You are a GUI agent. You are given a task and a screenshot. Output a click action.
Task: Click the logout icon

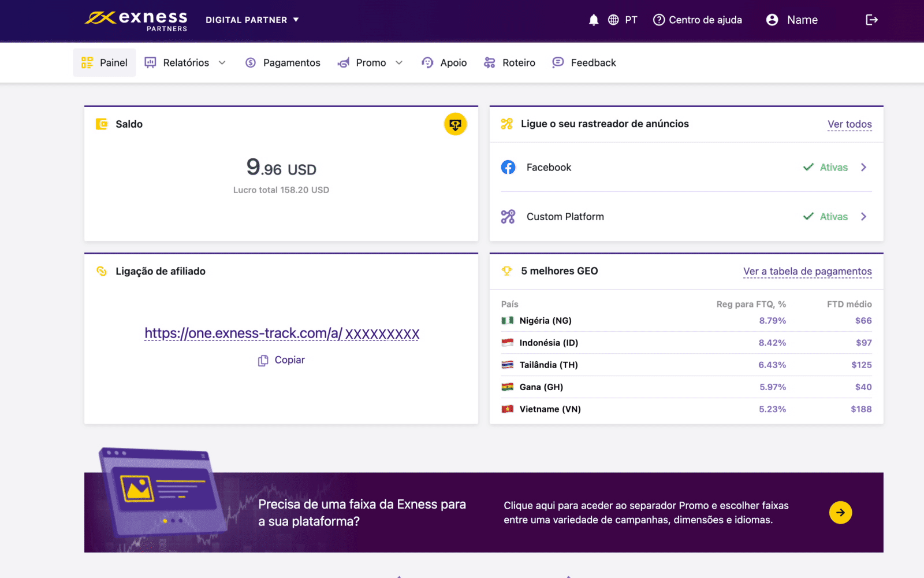coord(871,20)
